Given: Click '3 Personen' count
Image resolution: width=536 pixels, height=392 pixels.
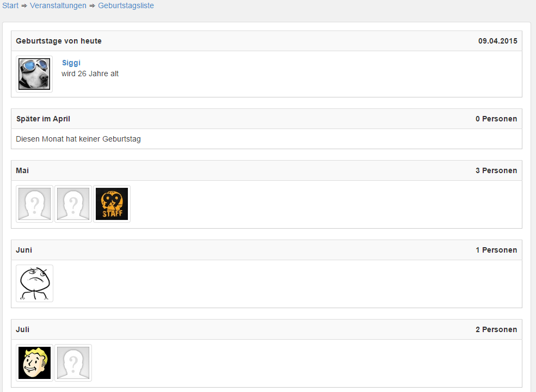Looking at the screenshot, I should 496,170.
